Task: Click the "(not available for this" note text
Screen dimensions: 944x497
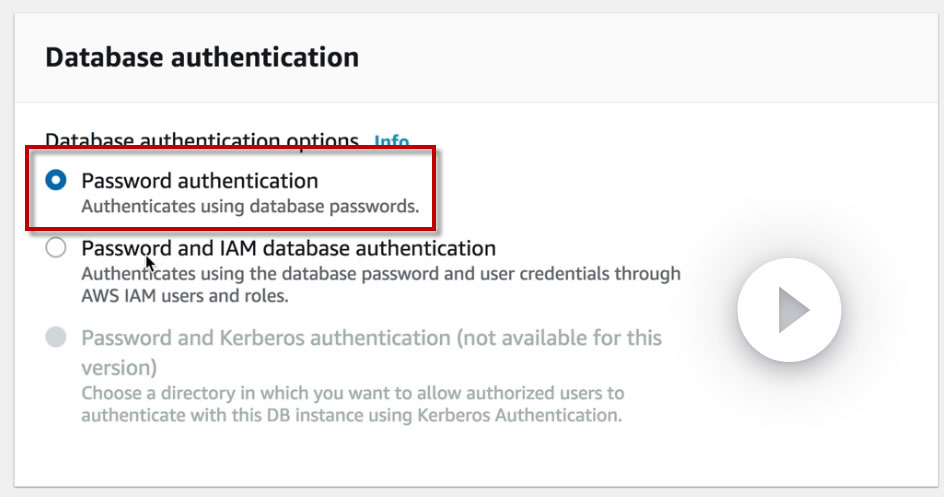Action: tap(558, 338)
